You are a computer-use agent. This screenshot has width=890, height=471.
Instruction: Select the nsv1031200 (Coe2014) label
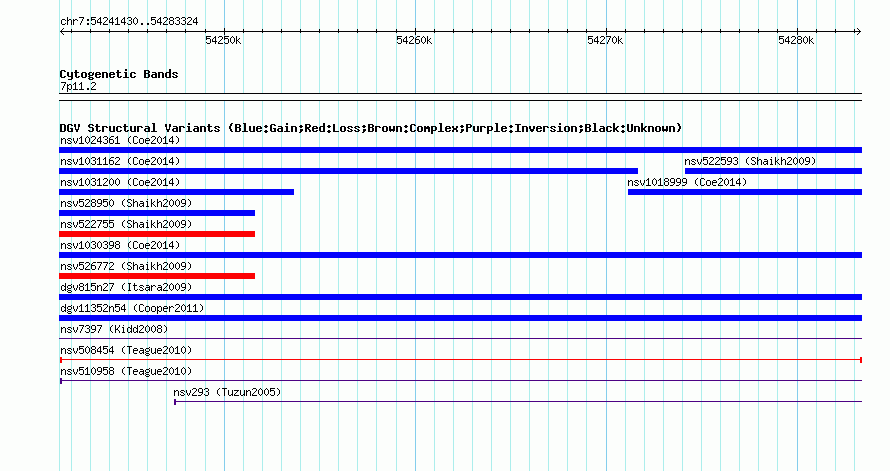(120, 182)
